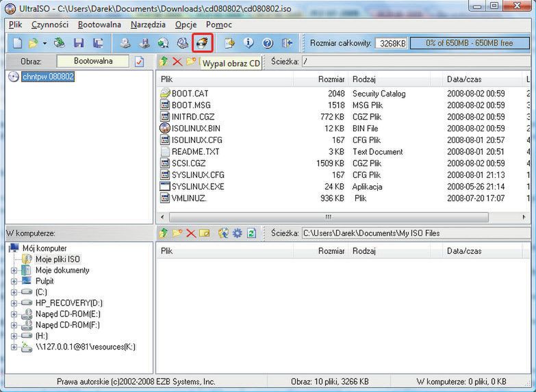Click the burn CD image icon
Viewport: 536px width, 392px height.
pos(202,43)
